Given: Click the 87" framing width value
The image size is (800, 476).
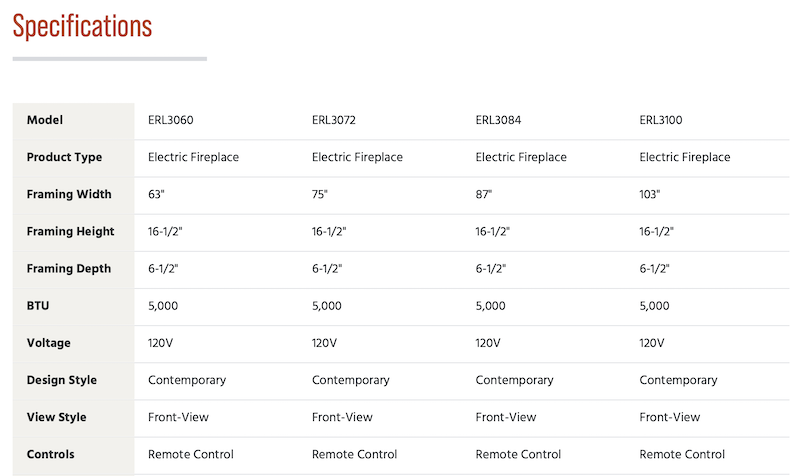Looking at the screenshot, I should click(484, 194).
